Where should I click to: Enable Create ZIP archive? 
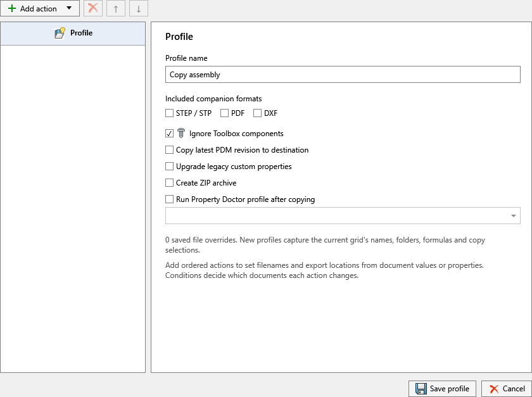pyautogui.click(x=169, y=182)
